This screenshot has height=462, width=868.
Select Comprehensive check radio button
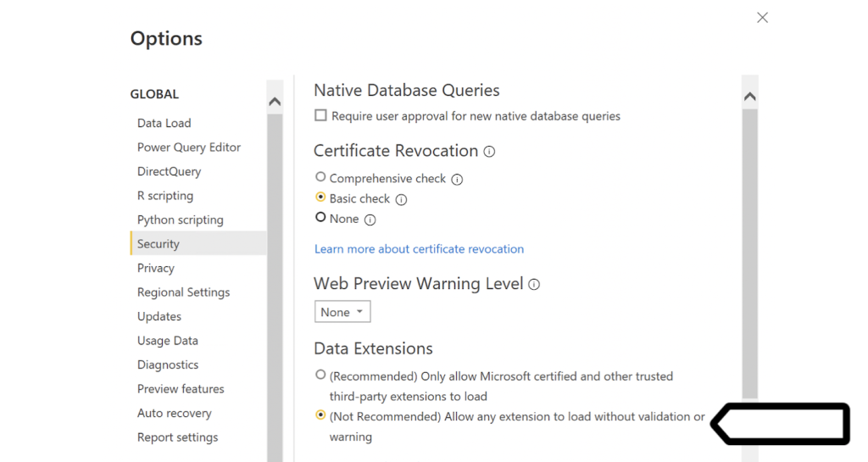[x=320, y=177]
